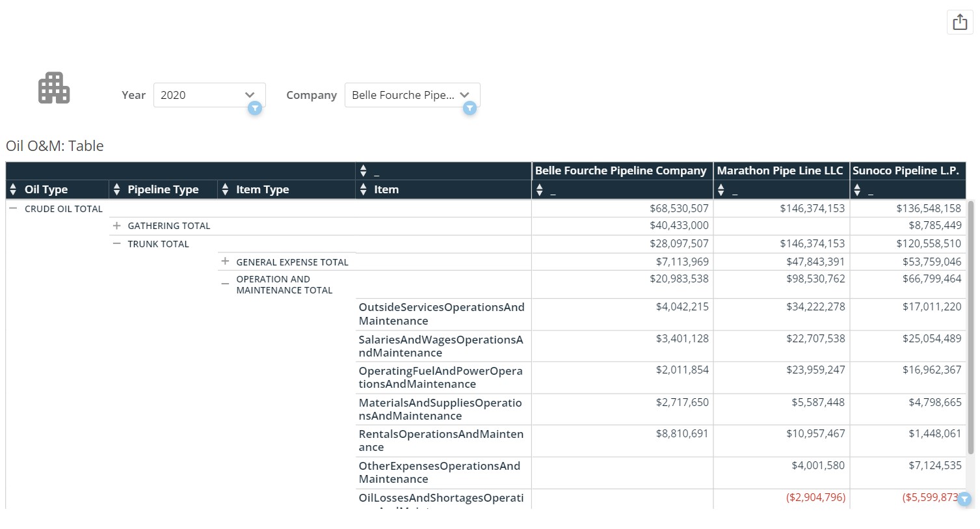Click value $47,843,391
Screen dimensions: 980x529
coord(815,262)
